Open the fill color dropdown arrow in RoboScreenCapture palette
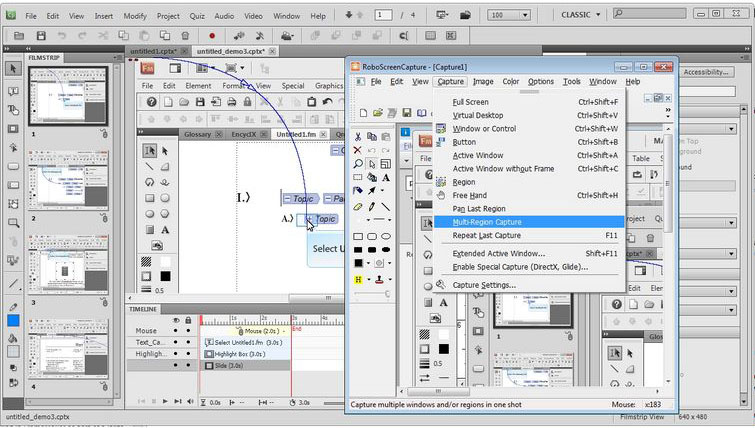This screenshot has width=755, height=428. 368,263
